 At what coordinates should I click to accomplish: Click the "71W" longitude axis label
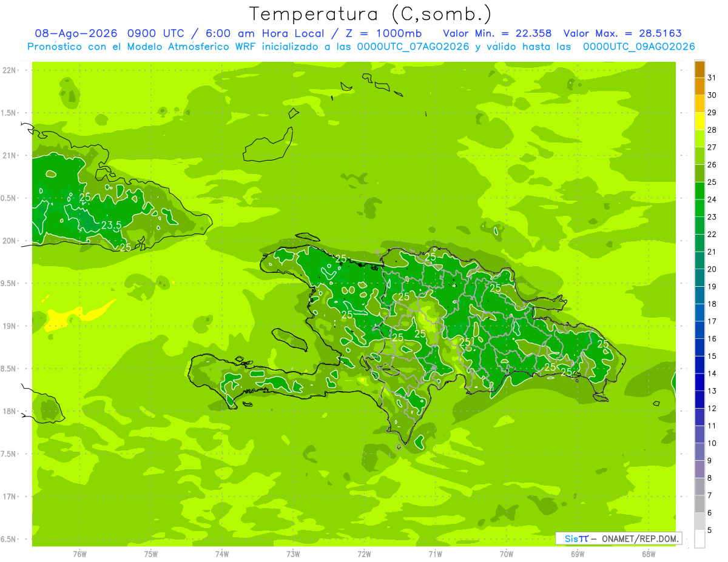point(435,554)
